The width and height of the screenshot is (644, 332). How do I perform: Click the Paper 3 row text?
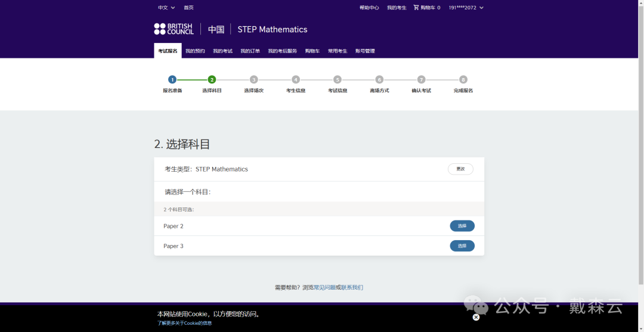(x=174, y=246)
